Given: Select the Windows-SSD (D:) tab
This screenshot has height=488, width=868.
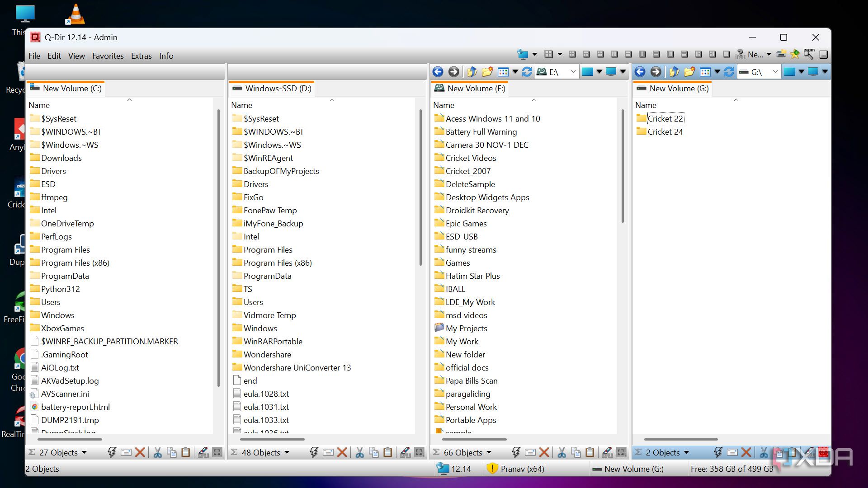Looking at the screenshot, I should 272,89.
